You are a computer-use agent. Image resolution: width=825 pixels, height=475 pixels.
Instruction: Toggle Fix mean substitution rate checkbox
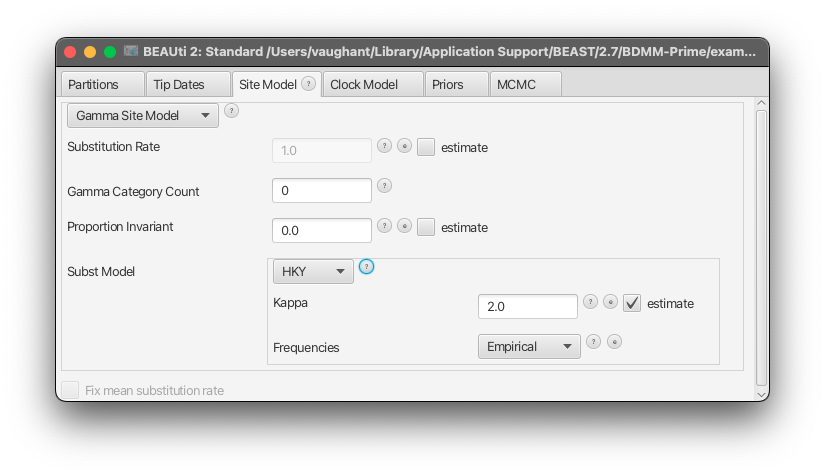click(x=70, y=390)
